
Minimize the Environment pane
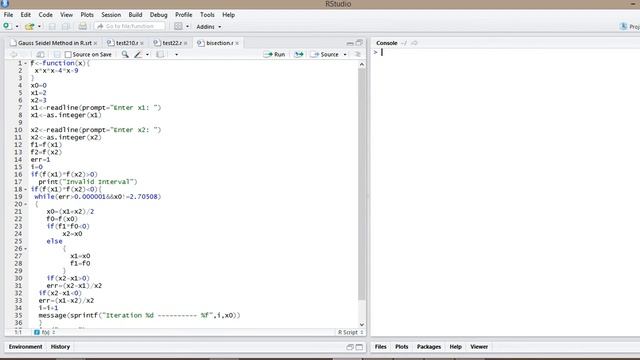click(x=350, y=347)
